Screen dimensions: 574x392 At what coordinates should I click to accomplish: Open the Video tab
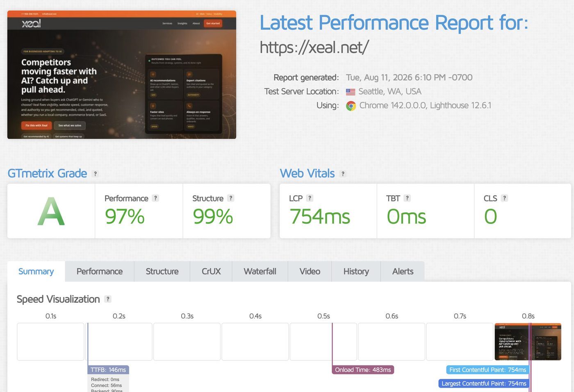point(310,271)
